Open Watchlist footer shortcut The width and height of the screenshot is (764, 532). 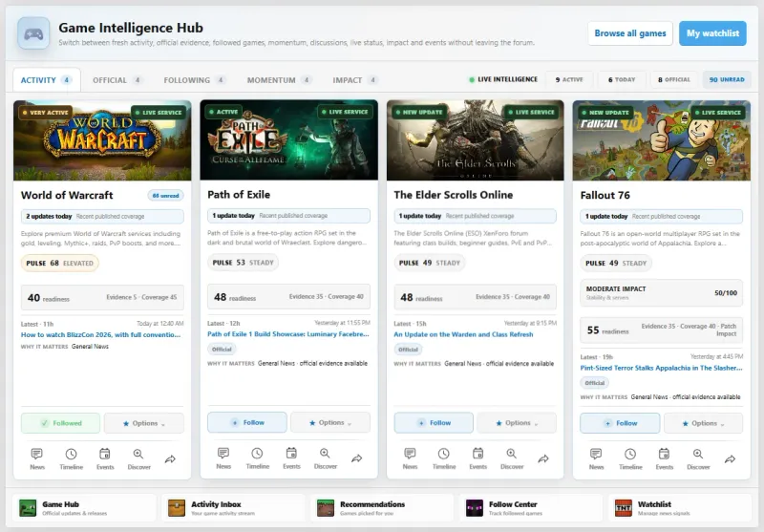(x=680, y=507)
